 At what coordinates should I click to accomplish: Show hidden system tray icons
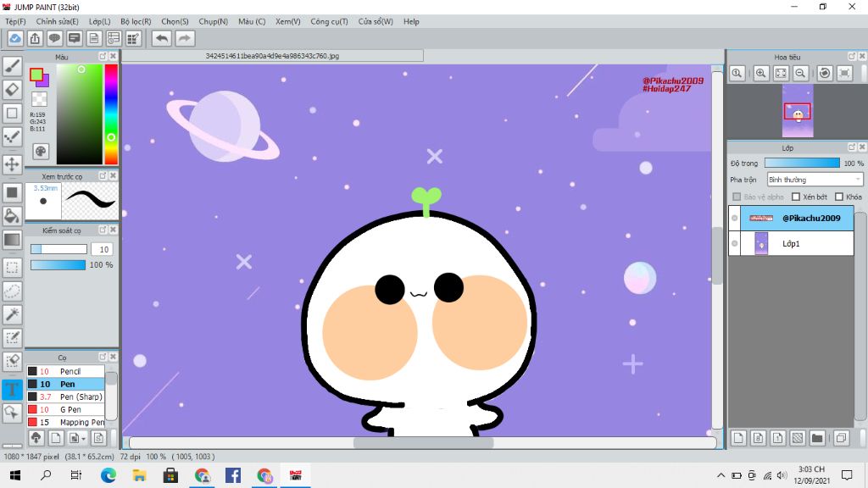click(x=721, y=475)
